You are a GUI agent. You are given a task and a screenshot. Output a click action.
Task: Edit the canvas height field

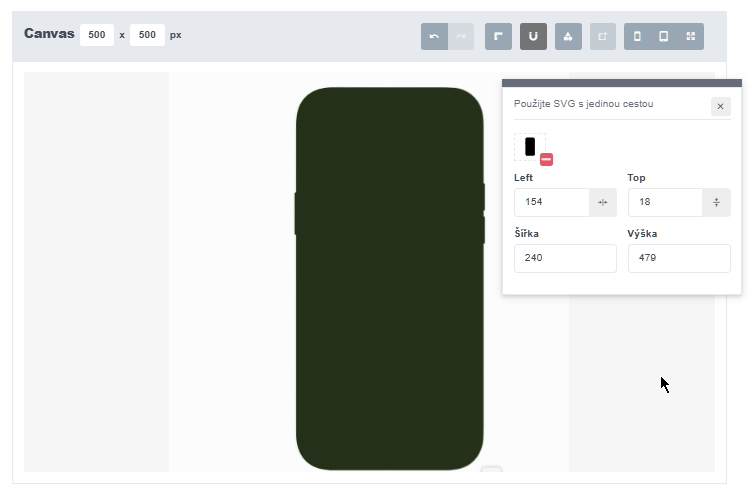[x=147, y=35]
